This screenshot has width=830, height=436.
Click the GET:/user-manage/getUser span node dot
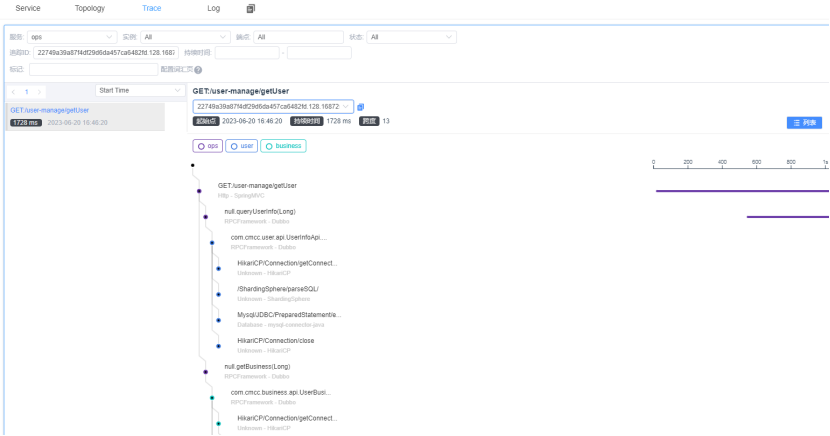click(x=199, y=190)
